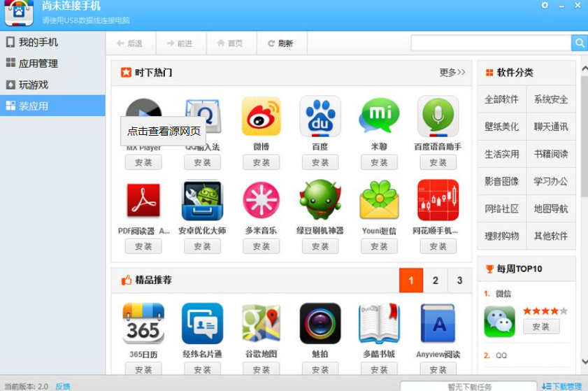Screen dimensions: 588x391
Task: Open the 绿豆刷机神器 green bean icon
Action: pos(320,199)
